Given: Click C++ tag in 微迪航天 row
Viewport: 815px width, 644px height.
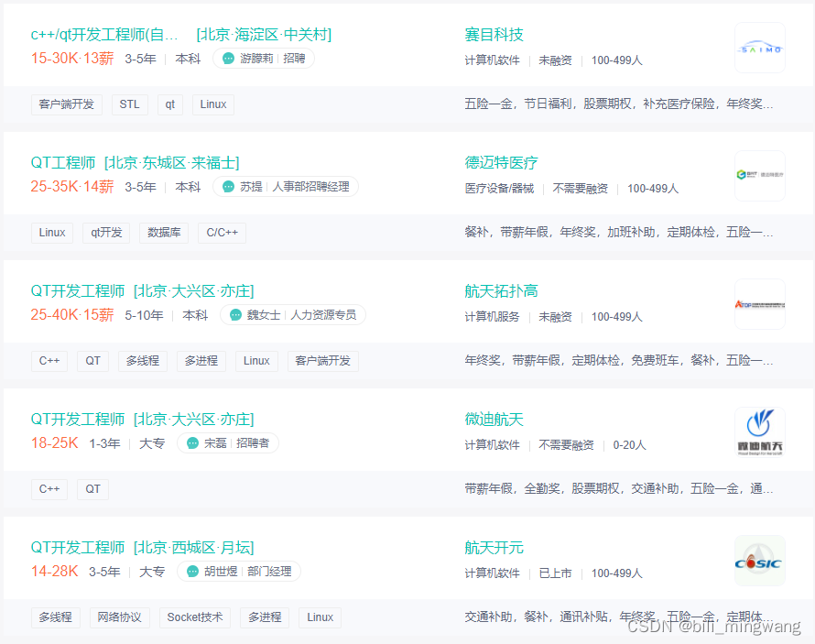Looking at the screenshot, I should click(49, 489).
